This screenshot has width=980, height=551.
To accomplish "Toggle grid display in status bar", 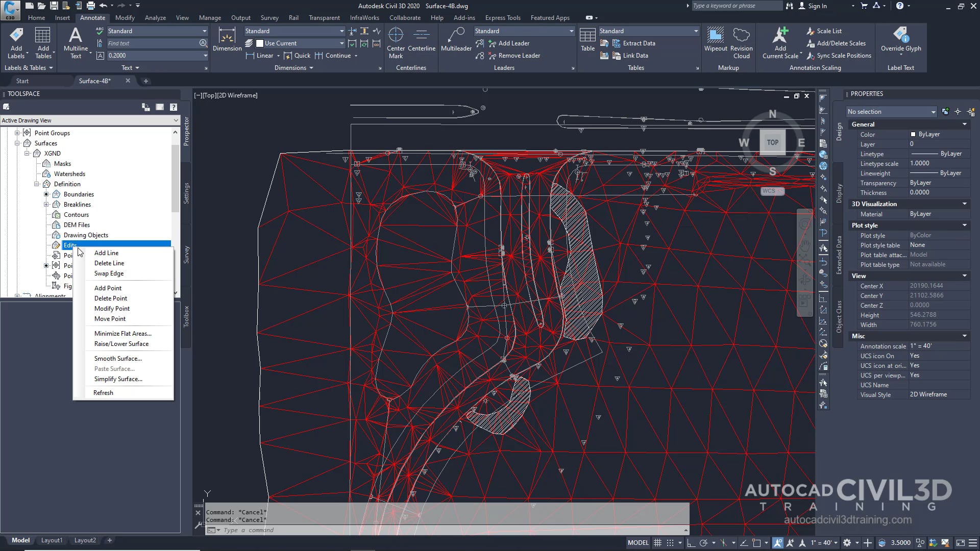I will click(x=657, y=543).
